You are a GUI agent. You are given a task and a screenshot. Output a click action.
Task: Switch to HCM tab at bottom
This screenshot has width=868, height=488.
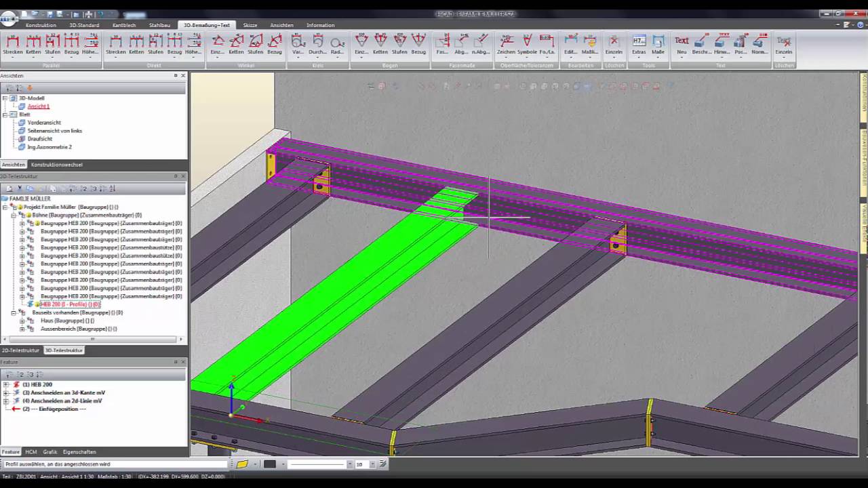[x=31, y=451]
